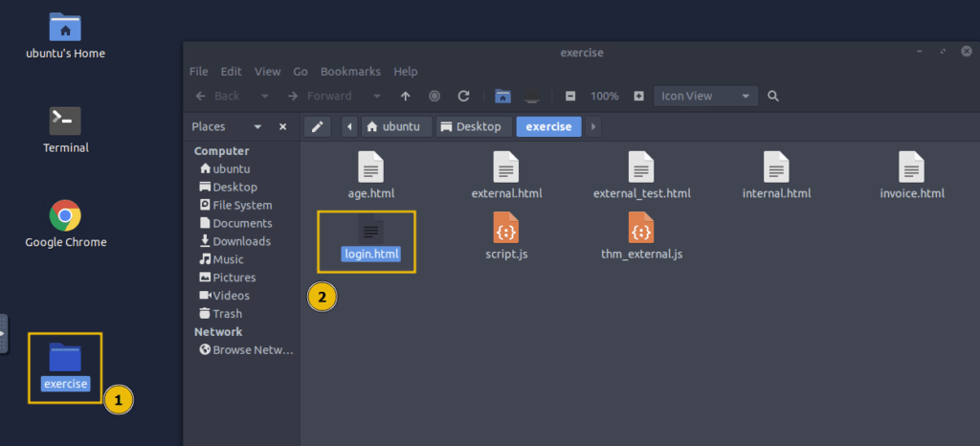The width and height of the screenshot is (980, 446).
Task: Launch Terminal from the desktop
Action: click(66, 130)
